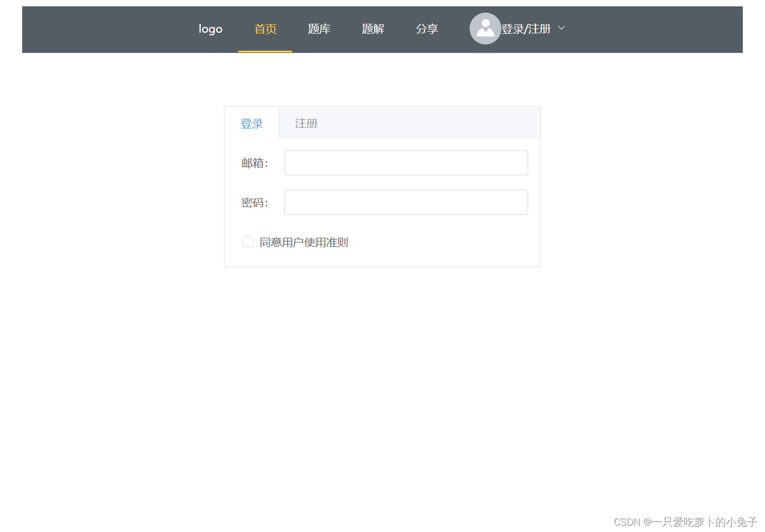Open the 登录/注册 dropdown chevron
765x532 pixels.
(561, 27)
